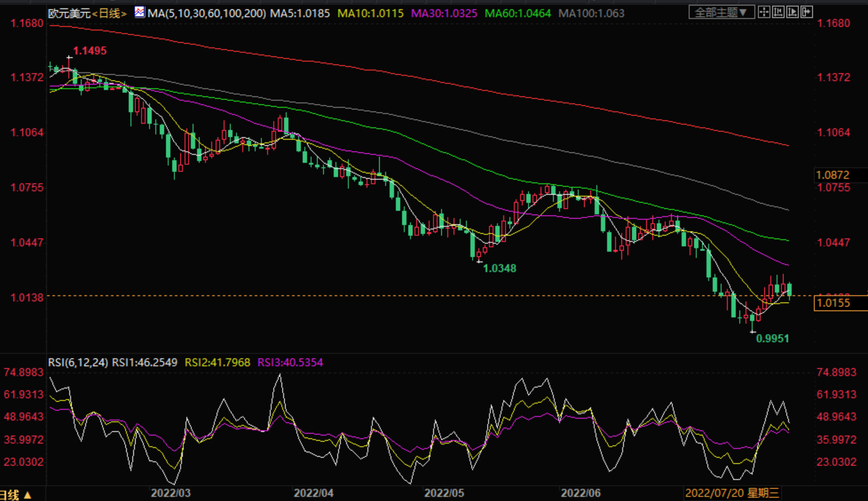Image resolution: width=868 pixels, height=501 pixels.
Task: Click the left RSI 74.8983 label
Action: click(x=24, y=372)
